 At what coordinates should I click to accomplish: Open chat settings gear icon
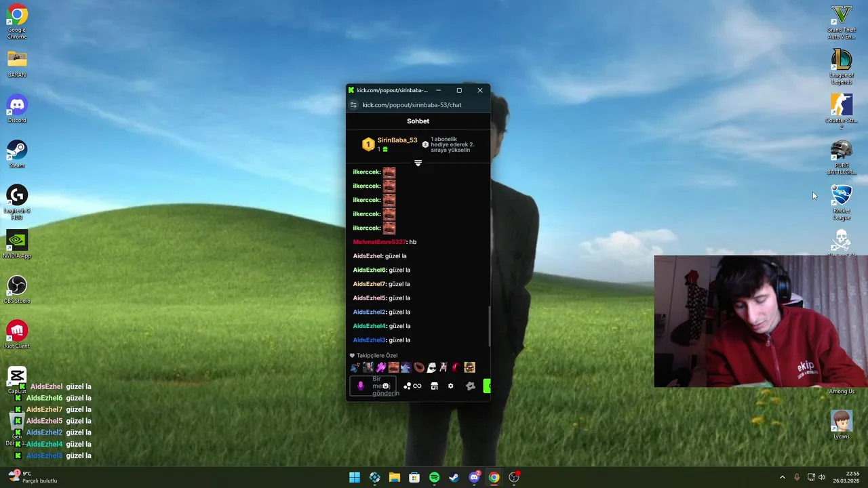point(450,386)
